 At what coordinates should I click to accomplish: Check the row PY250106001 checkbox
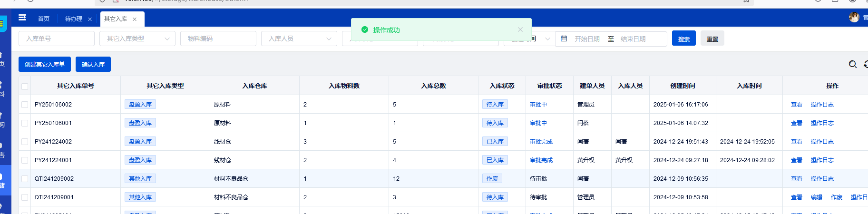tap(25, 123)
